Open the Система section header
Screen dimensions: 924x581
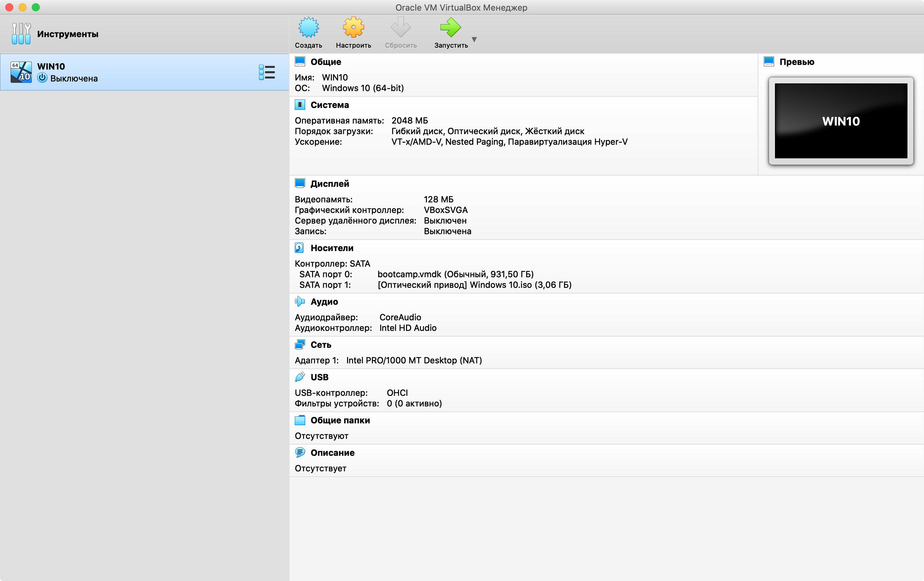pos(330,105)
